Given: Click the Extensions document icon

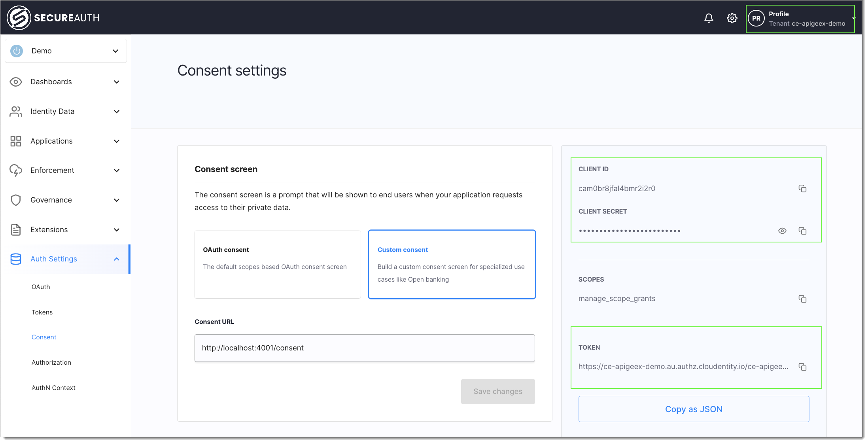Looking at the screenshot, I should tap(16, 230).
